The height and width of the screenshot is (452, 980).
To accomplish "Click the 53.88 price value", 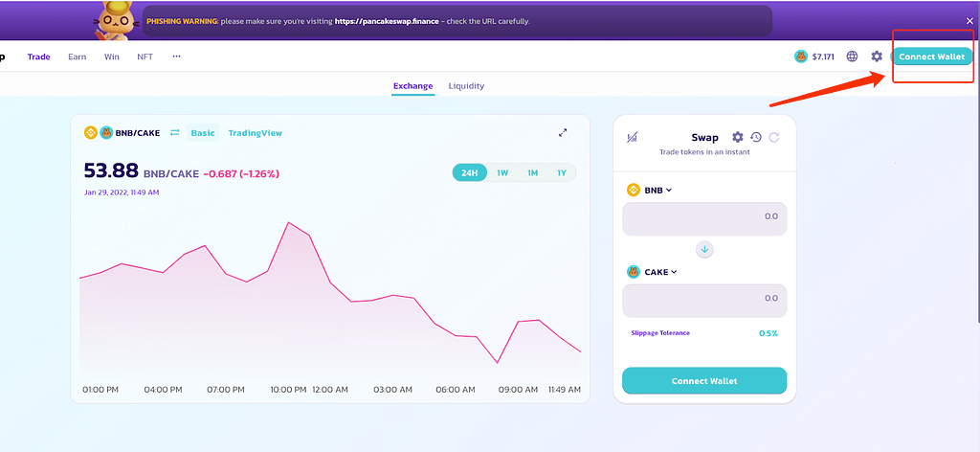I will point(111,170).
